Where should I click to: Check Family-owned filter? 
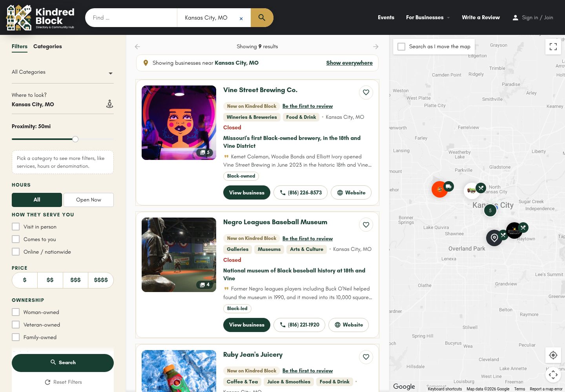click(x=16, y=337)
